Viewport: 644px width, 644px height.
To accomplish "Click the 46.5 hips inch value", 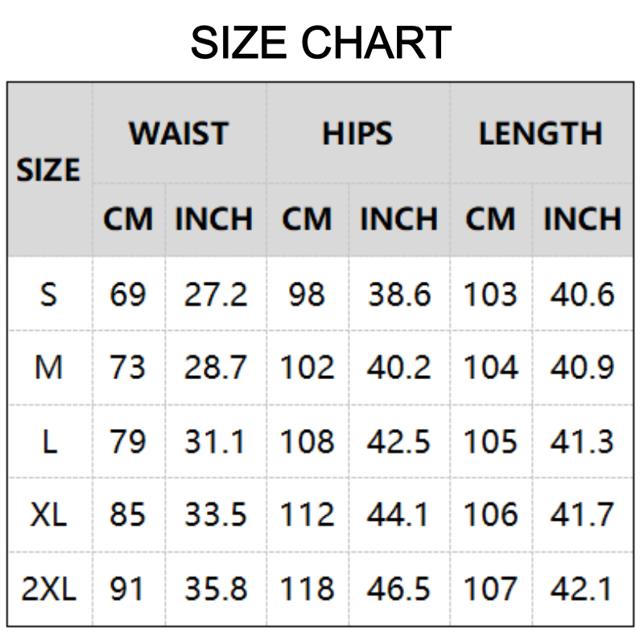I will click(398, 589).
